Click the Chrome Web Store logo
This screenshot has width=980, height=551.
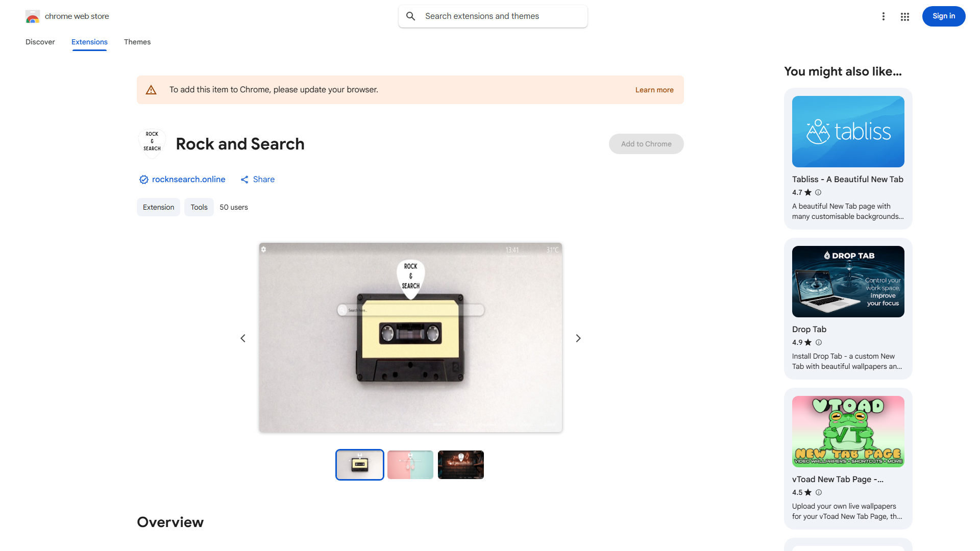pos(33,16)
